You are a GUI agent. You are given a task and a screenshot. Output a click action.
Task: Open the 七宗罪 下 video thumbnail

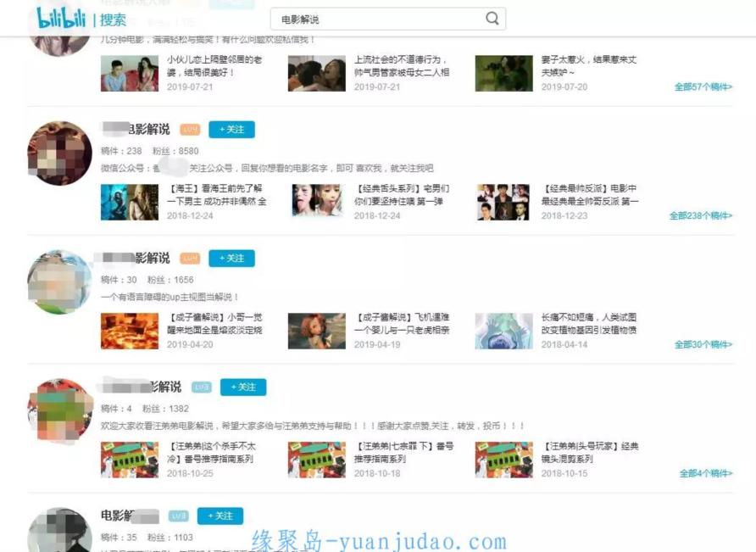click(316, 460)
